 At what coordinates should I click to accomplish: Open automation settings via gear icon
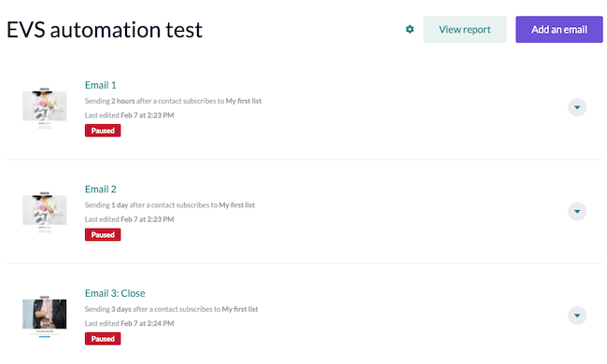point(410,29)
